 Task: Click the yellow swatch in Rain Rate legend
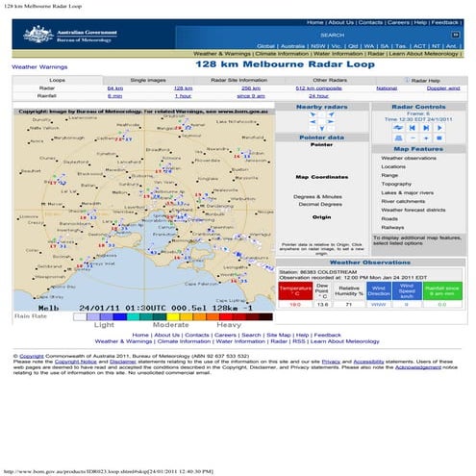[x=173, y=317]
